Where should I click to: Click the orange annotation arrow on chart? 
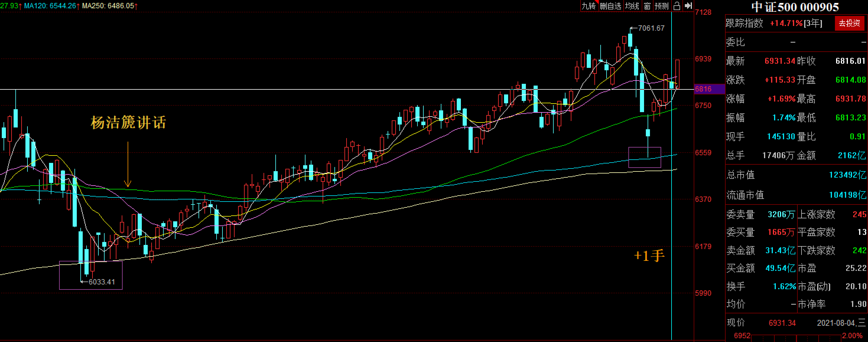(128, 165)
